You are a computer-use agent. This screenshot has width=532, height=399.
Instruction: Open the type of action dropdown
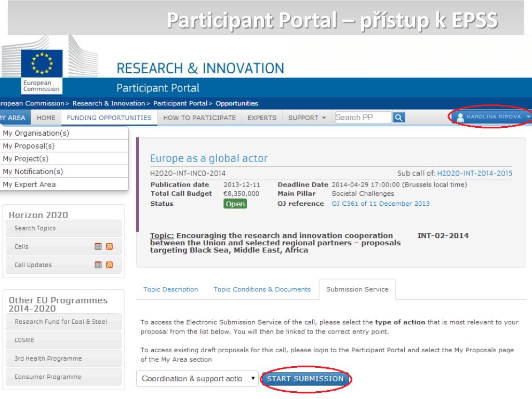point(197,378)
